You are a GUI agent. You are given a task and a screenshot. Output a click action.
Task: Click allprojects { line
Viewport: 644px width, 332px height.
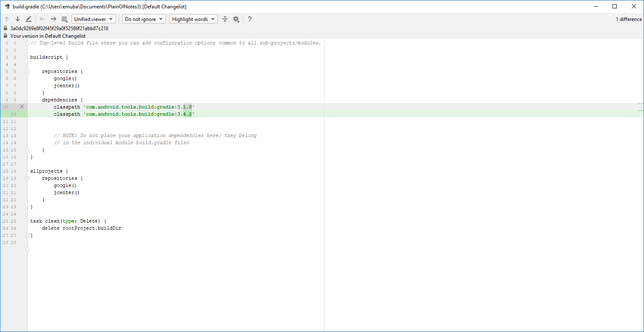[49, 171]
